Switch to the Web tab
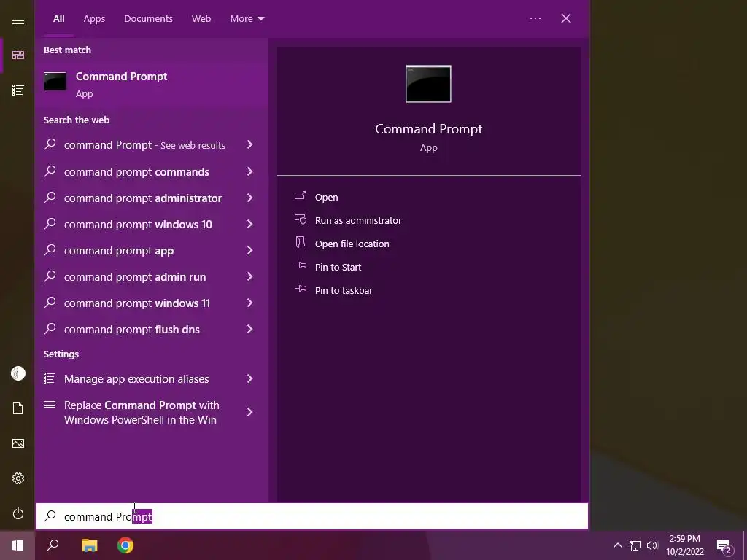Screen dimensions: 747x560 (201, 18)
